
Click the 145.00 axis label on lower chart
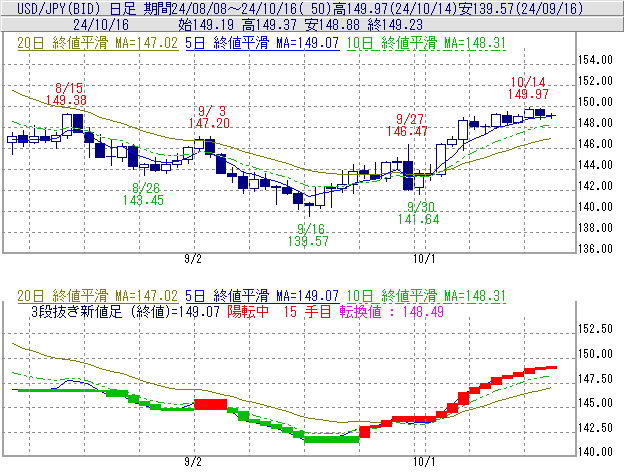pos(595,403)
